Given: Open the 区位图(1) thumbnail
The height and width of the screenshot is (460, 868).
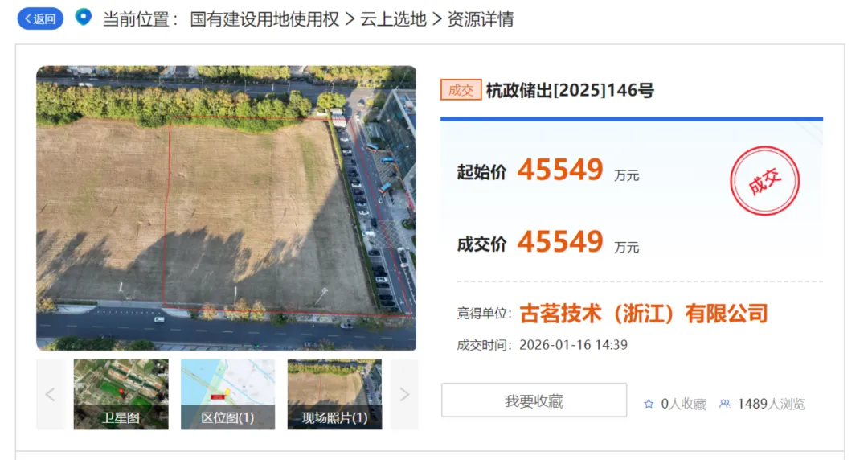Looking at the screenshot, I should pyautogui.click(x=227, y=395).
